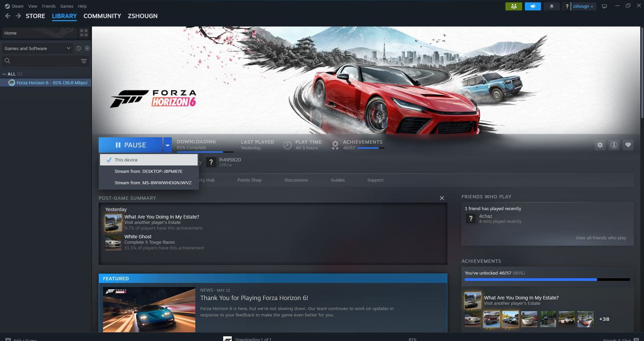Toggle the dropdown arrow beside the Pause button
Image resolution: width=644 pixels, height=341 pixels.
167,145
